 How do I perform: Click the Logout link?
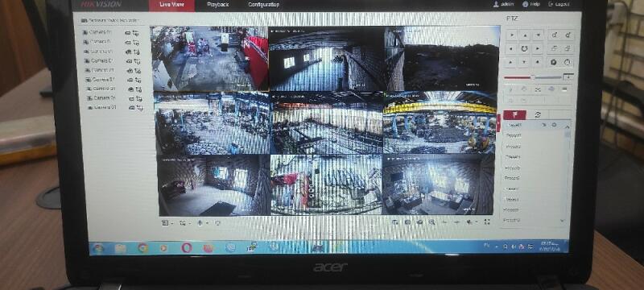[x=559, y=4]
